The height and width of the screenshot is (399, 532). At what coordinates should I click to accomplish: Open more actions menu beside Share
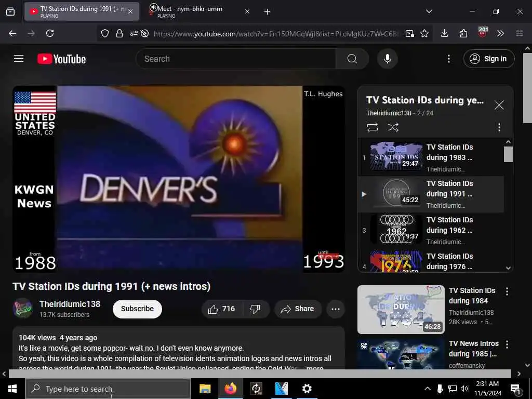click(x=336, y=309)
